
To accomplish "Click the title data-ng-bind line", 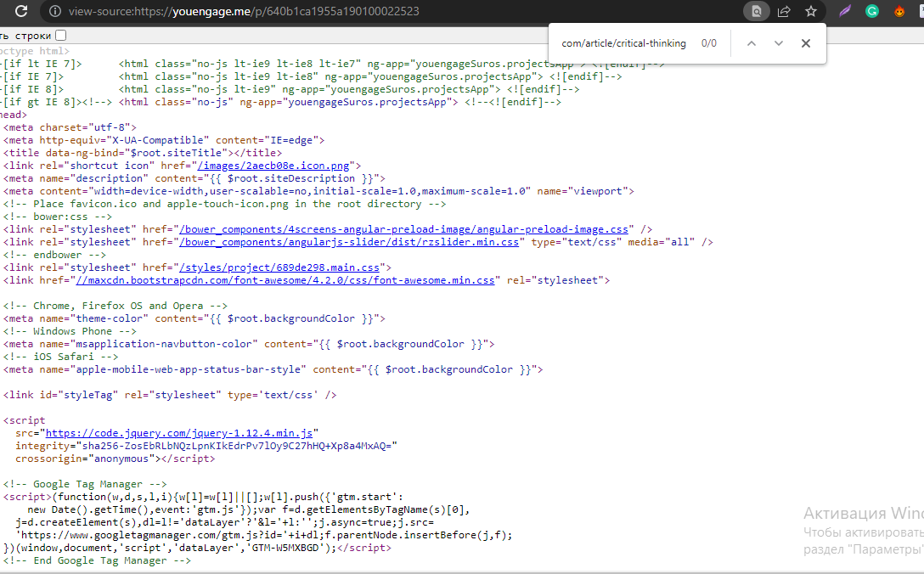I will point(143,153).
